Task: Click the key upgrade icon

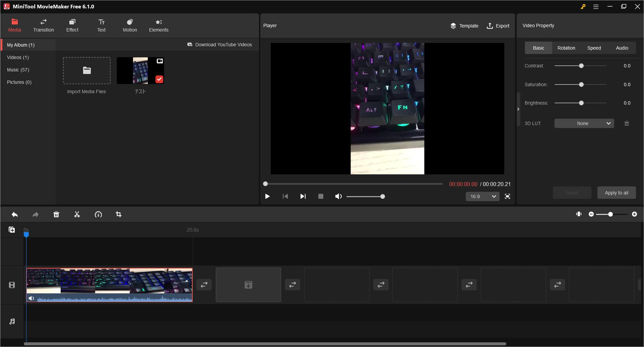Action: click(x=583, y=7)
